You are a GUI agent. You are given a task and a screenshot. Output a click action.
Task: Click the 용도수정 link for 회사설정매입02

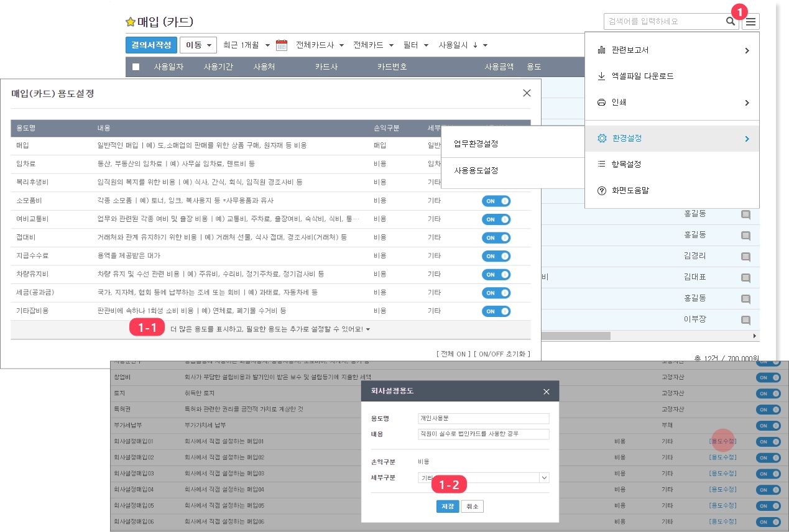click(722, 457)
